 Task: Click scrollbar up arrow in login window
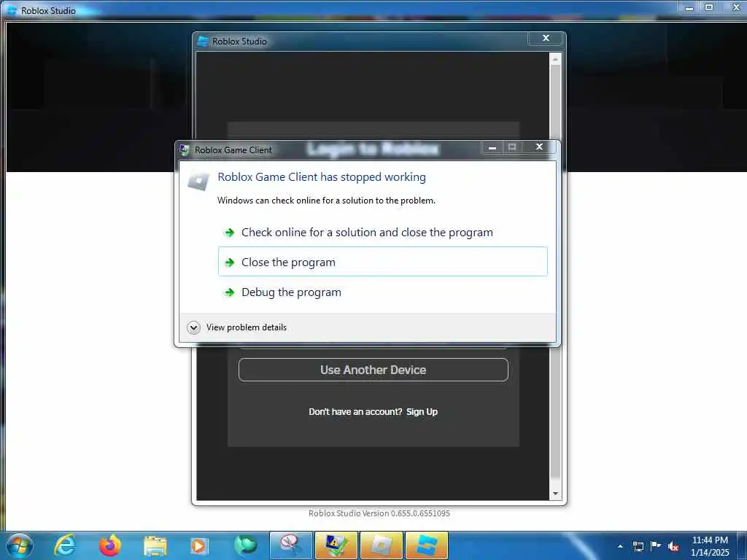point(555,59)
